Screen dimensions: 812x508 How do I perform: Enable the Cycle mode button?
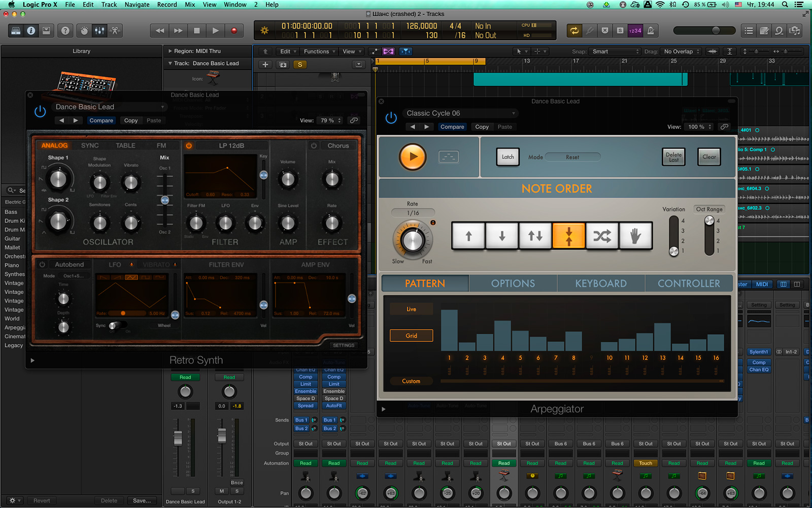[574, 31]
